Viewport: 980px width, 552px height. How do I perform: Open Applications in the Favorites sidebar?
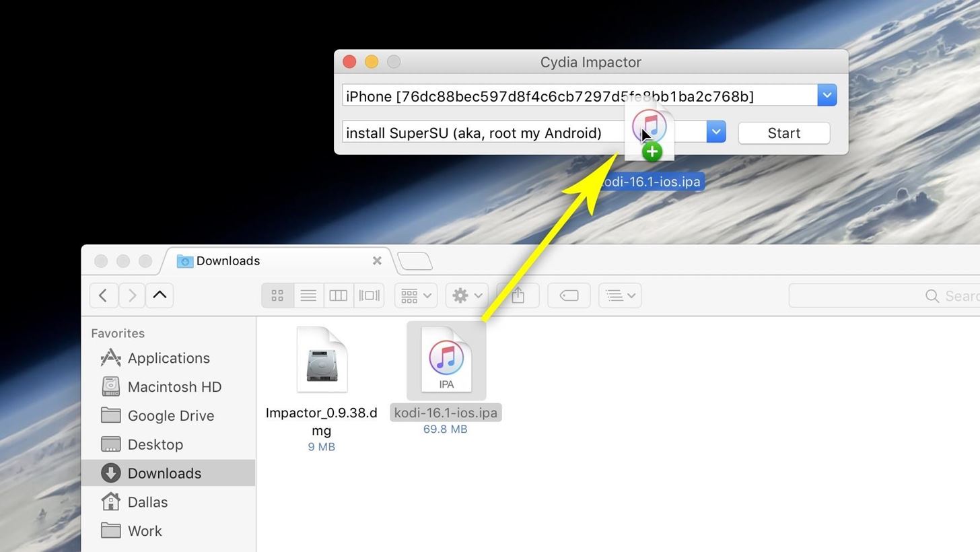(x=168, y=358)
